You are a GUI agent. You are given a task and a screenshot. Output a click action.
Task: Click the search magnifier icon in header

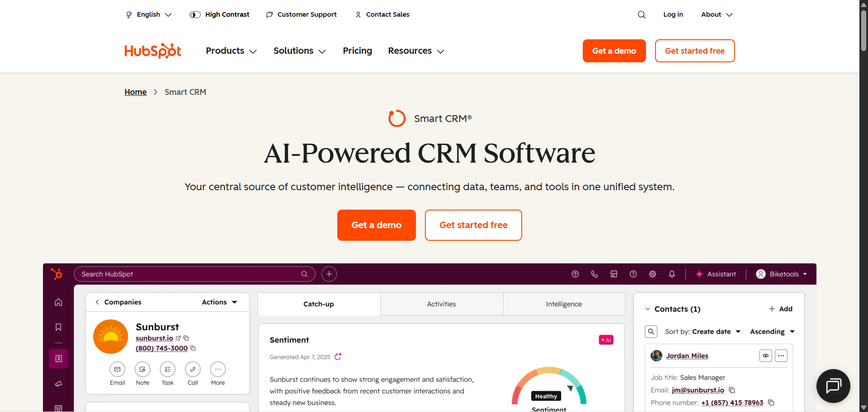pos(642,14)
